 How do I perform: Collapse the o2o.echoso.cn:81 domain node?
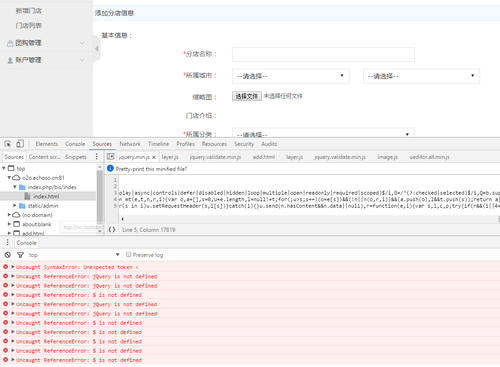9,178
